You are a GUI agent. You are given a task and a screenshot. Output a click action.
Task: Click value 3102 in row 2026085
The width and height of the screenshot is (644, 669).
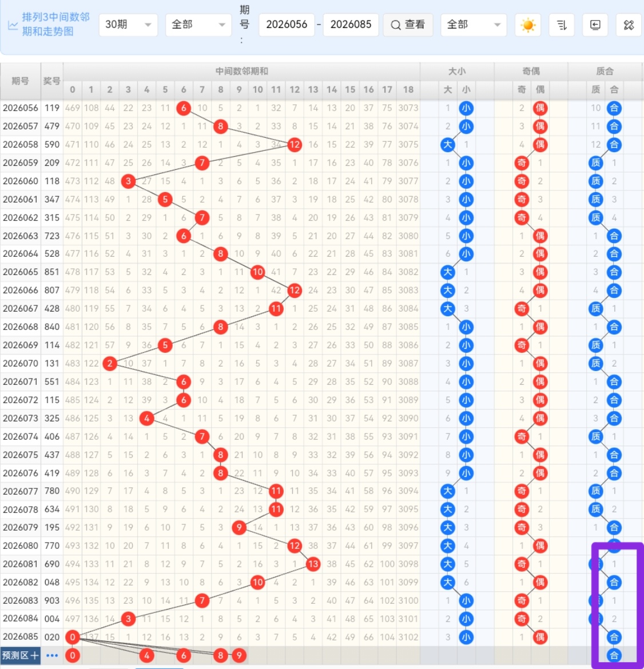408,637
